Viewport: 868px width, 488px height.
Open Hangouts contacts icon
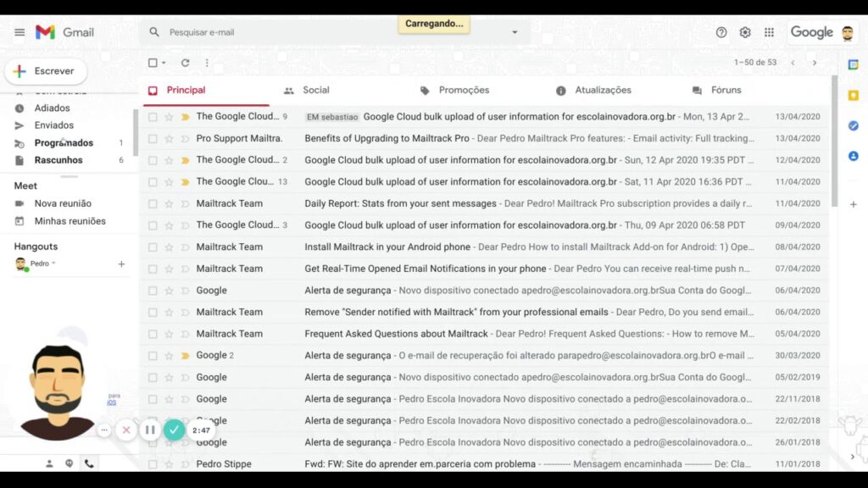coord(49,463)
